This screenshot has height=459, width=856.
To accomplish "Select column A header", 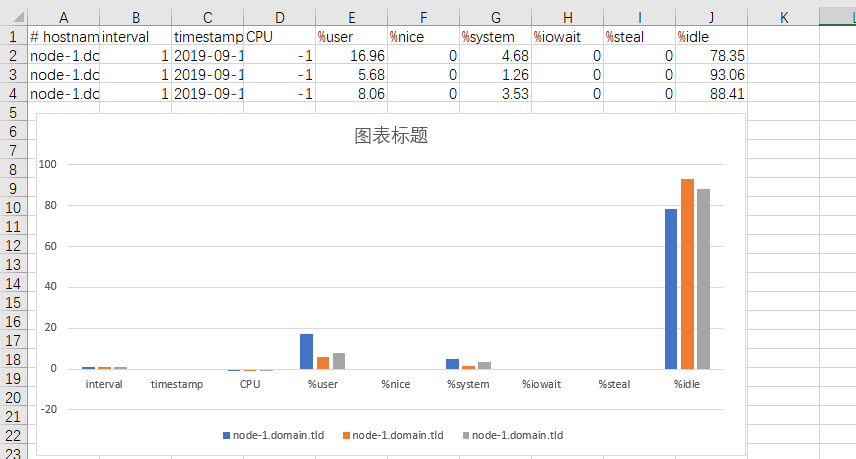I will (x=63, y=17).
